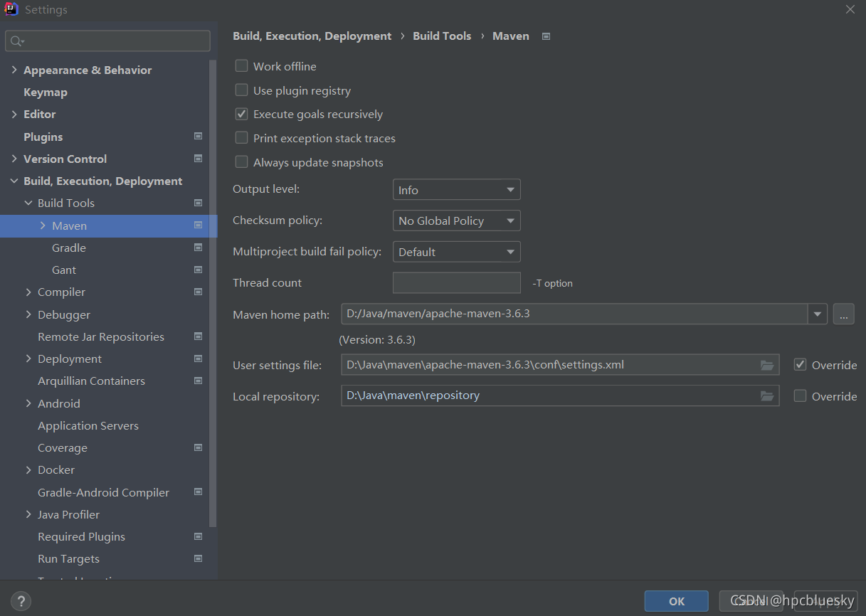Screen dimensions: 866x616
Task: Click the project-level icon beside Version Control
Action: 198,159
